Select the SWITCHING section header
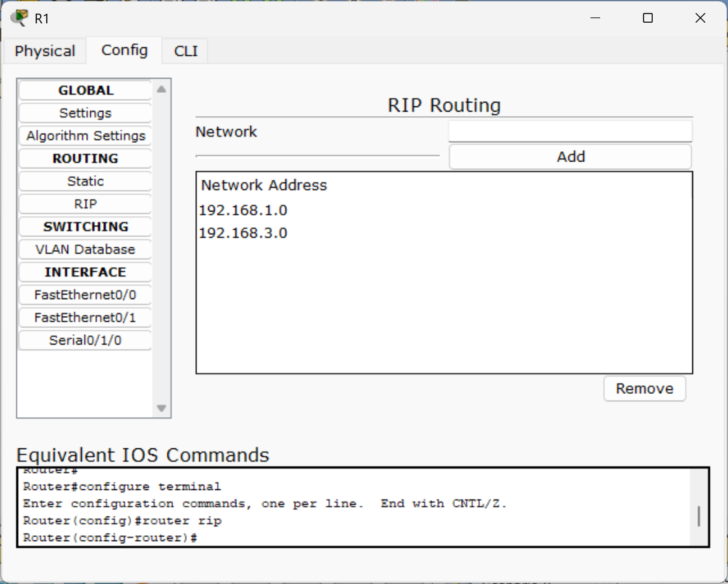 point(86,226)
